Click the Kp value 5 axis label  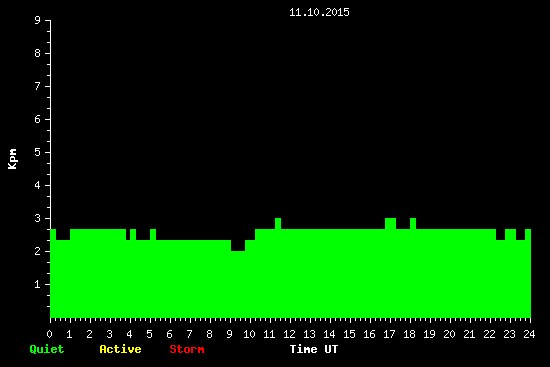(x=38, y=152)
